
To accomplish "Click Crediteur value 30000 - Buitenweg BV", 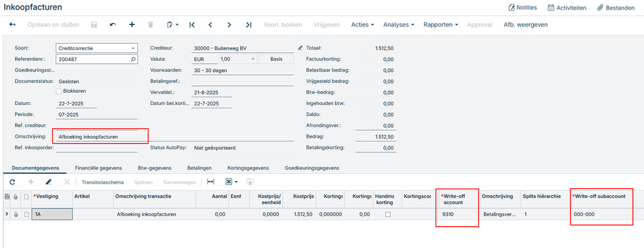I will pos(243,48).
